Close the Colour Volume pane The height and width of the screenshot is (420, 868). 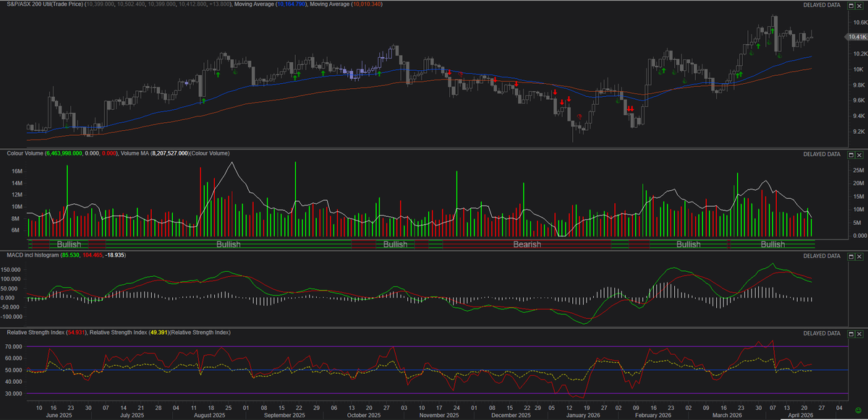[x=861, y=154]
